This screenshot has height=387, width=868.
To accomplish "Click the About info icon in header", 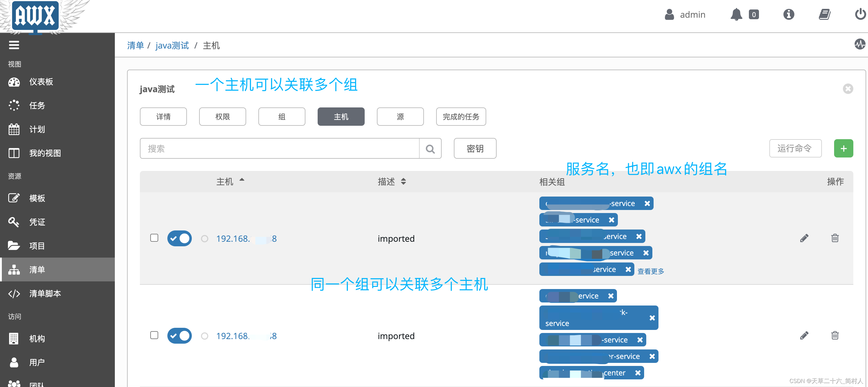I will coord(789,14).
